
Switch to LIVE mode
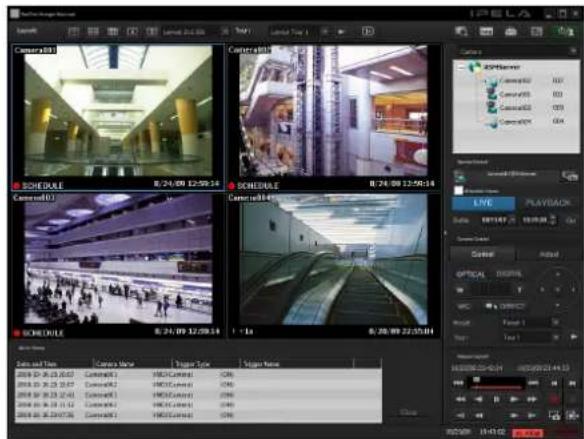pos(483,203)
